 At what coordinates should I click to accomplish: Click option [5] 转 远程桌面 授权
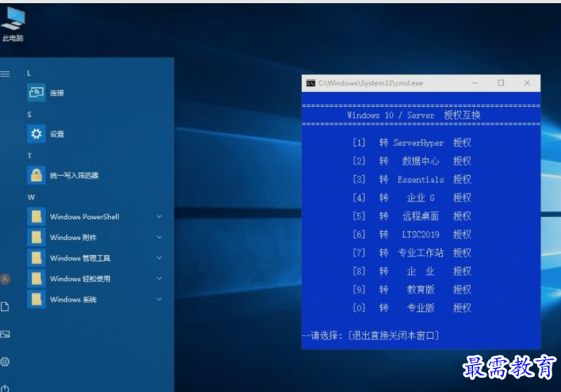click(x=412, y=216)
